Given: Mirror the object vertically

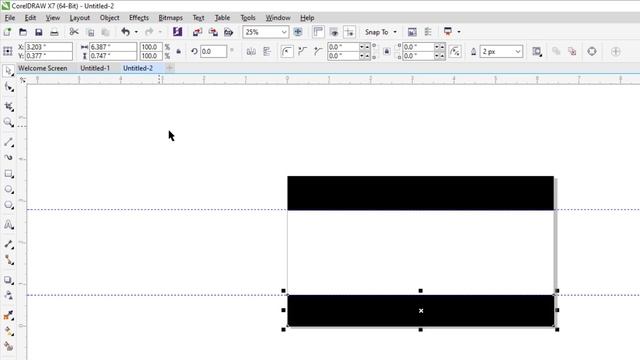Looking at the screenshot, I should coord(267,51).
